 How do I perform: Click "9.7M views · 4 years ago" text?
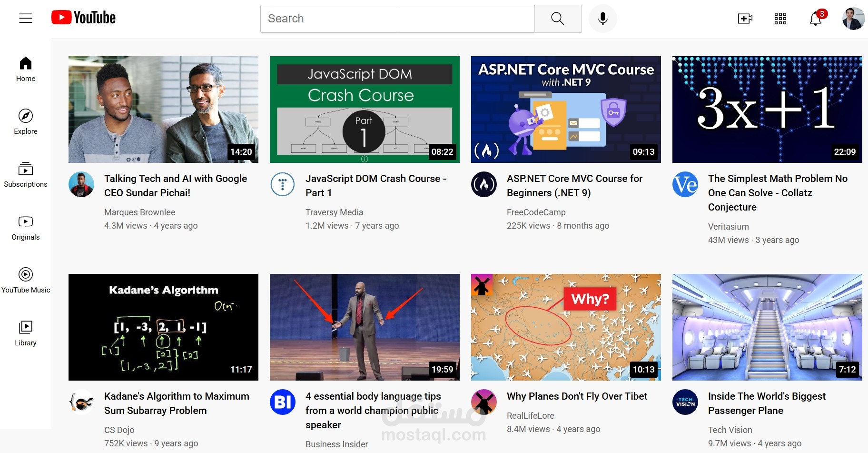tap(755, 443)
